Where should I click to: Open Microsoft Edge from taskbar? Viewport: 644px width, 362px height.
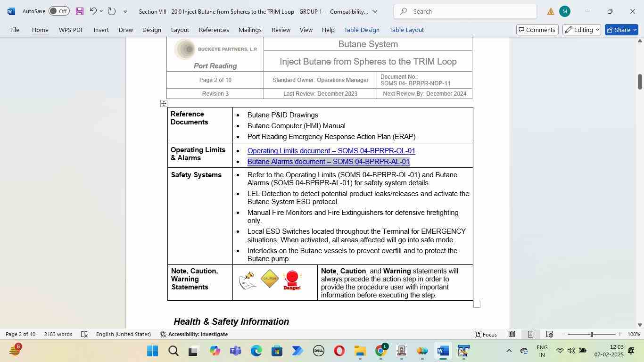pyautogui.click(x=256, y=351)
